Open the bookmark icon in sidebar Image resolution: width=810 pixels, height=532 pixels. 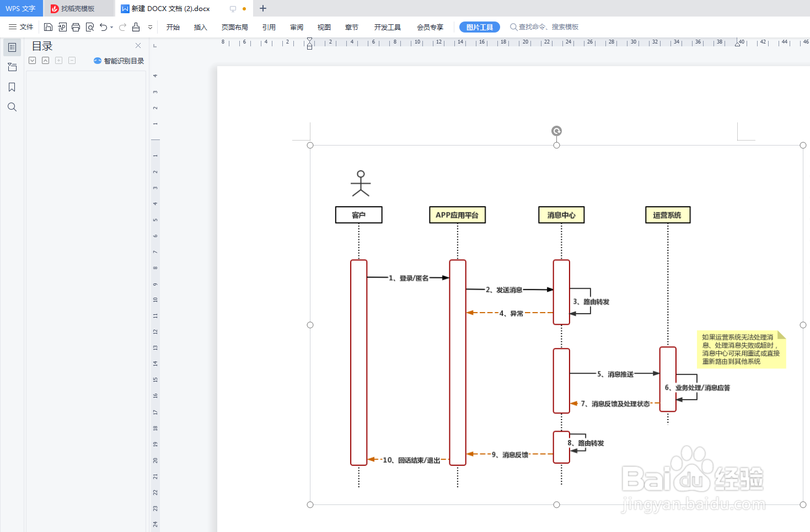[12, 87]
